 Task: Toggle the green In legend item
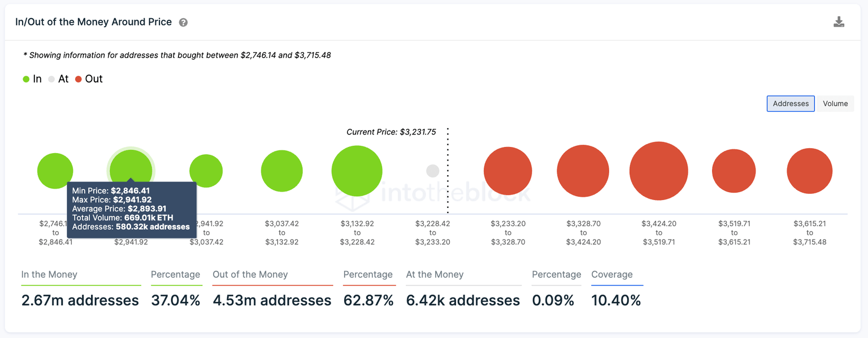[x=32, y=79]
